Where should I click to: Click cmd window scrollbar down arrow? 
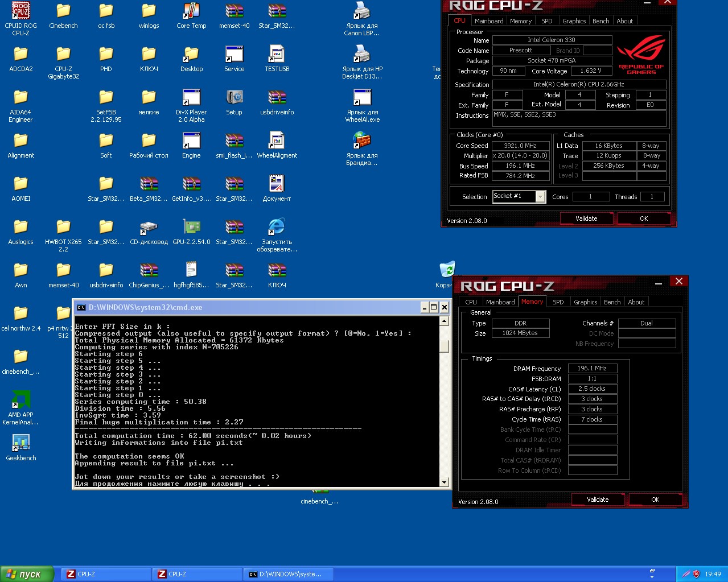445,482
